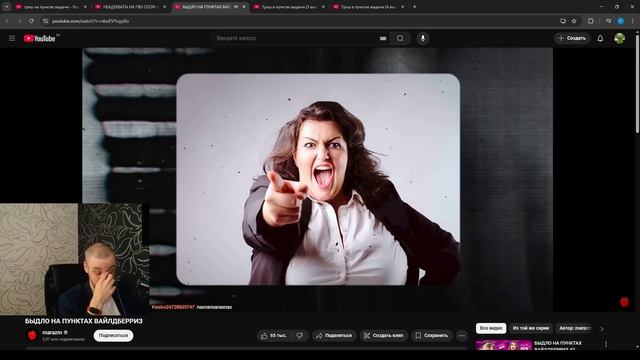This screenshot has height=360, width=640.
Task: Click chat username 'Kesbo24728925747'
Action: (173, 307)
